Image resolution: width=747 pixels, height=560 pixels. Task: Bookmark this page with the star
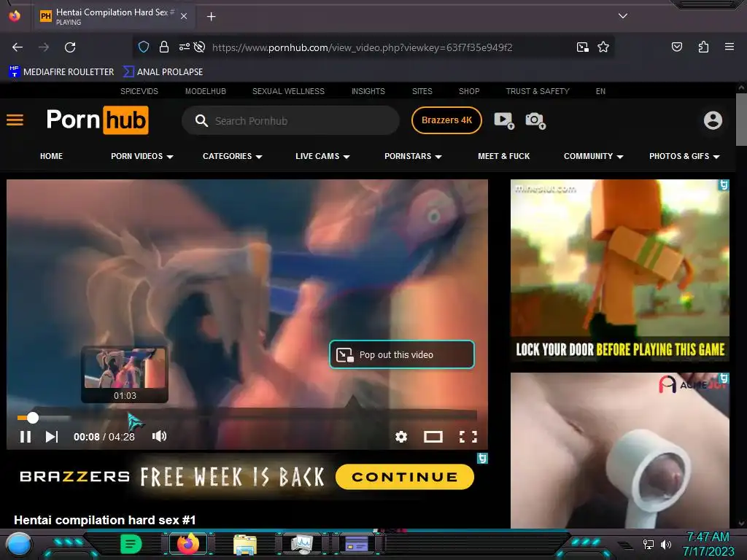point(603,47)
